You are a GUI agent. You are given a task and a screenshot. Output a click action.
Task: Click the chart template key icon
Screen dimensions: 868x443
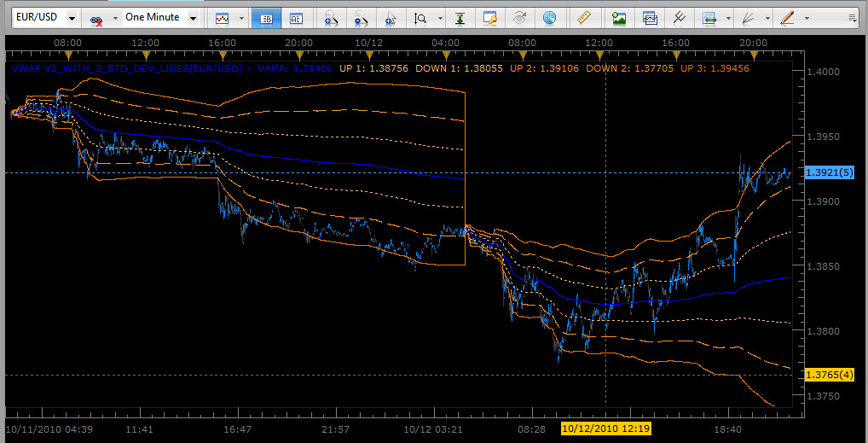(489, 19)
